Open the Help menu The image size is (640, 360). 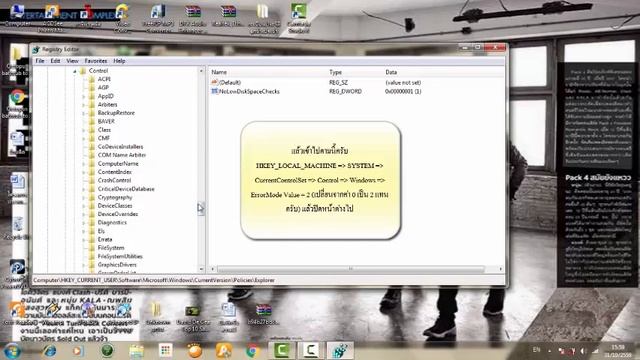(119, 61)
